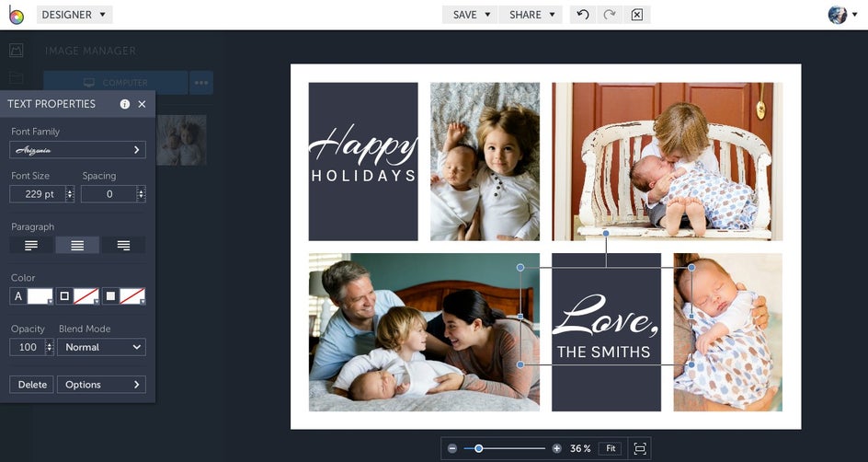Click the Opacity value field
This screenshot has height=462, width=868.
(28, 347)
